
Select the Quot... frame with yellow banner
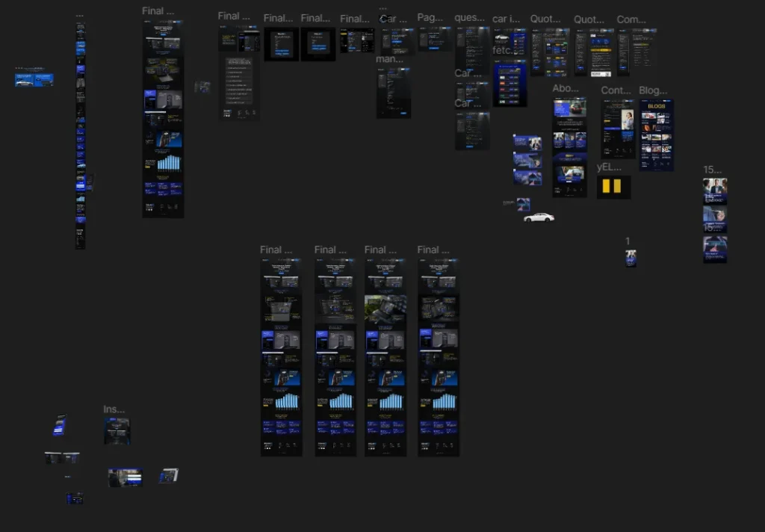[594, 52]
